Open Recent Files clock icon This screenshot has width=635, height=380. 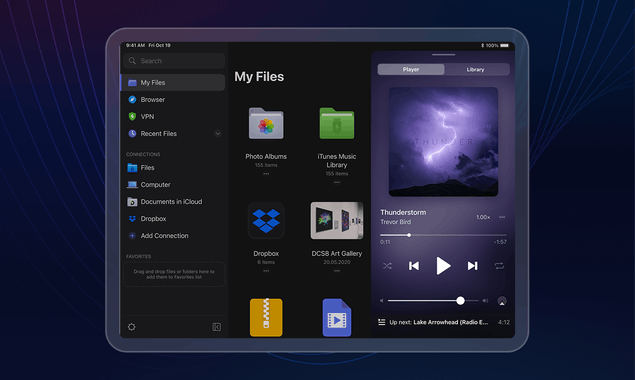point(132,134)
